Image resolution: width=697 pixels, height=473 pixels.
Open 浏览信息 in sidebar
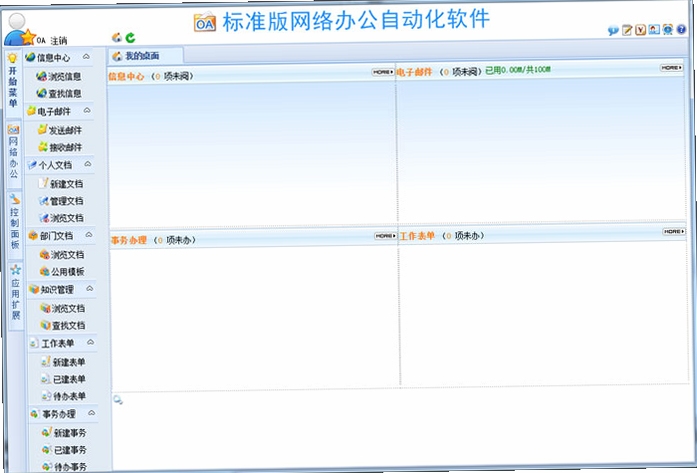point(59,76)
